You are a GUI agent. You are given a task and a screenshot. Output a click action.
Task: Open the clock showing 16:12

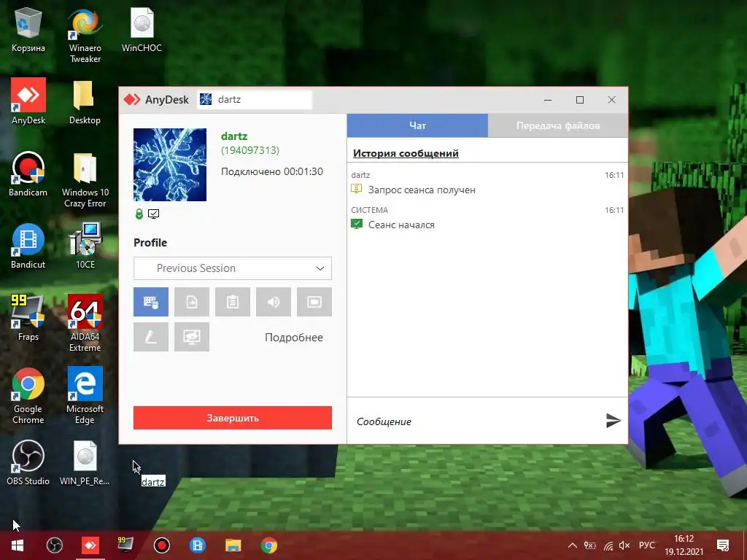pos(684,545)
